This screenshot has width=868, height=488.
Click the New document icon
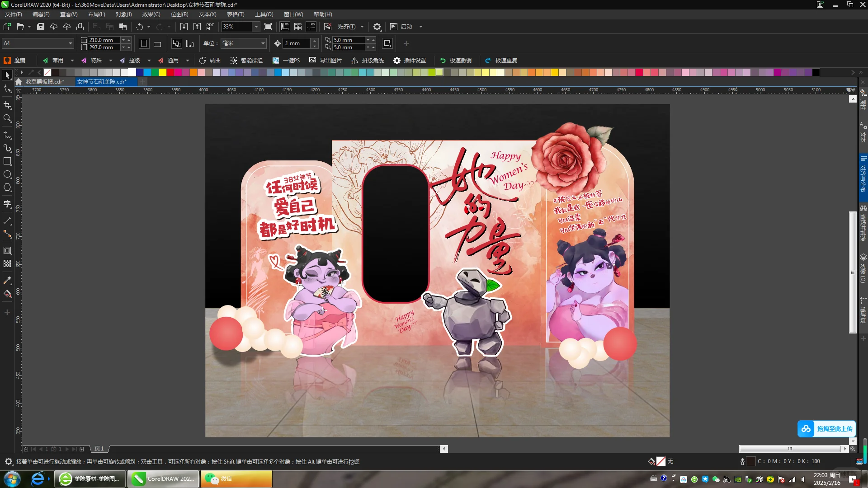coord(7,27)
